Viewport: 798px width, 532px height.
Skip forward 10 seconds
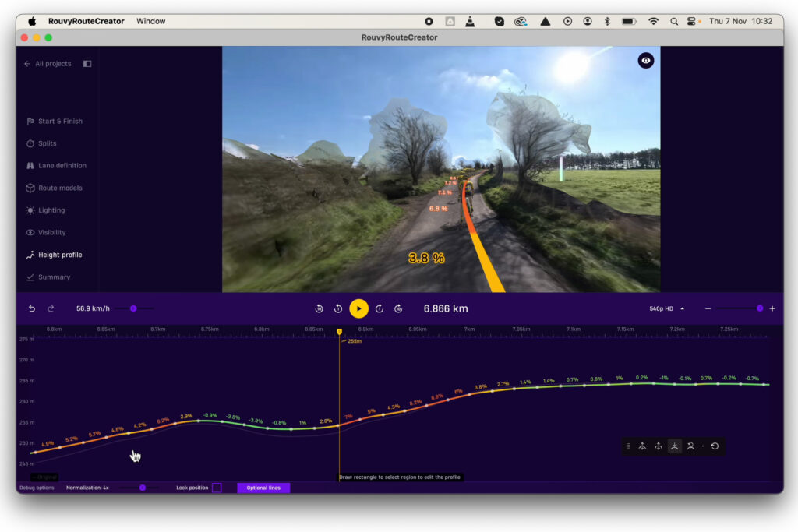click(398, 308)
